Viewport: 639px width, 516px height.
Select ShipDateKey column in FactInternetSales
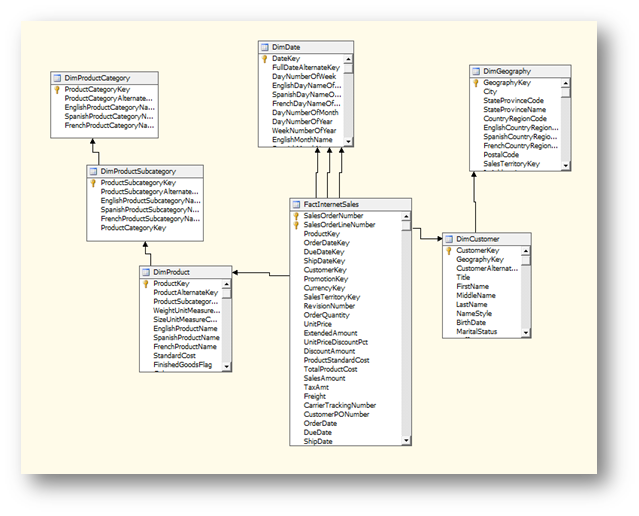(324, 261)
